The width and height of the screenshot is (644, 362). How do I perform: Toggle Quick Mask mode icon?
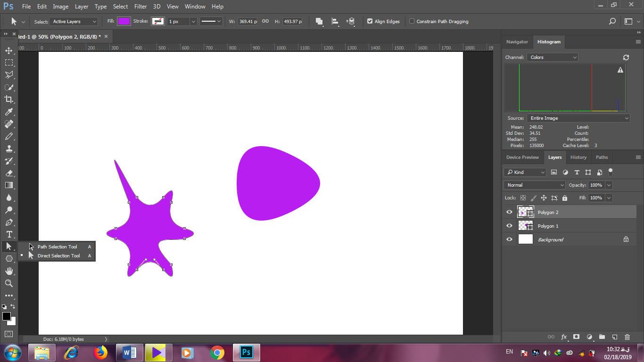[x=9, y=334]
